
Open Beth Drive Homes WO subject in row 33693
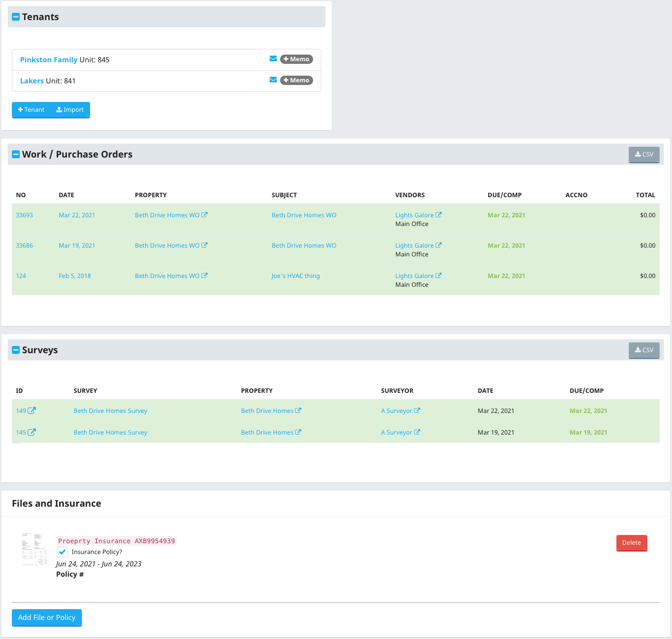click(304, 215)
